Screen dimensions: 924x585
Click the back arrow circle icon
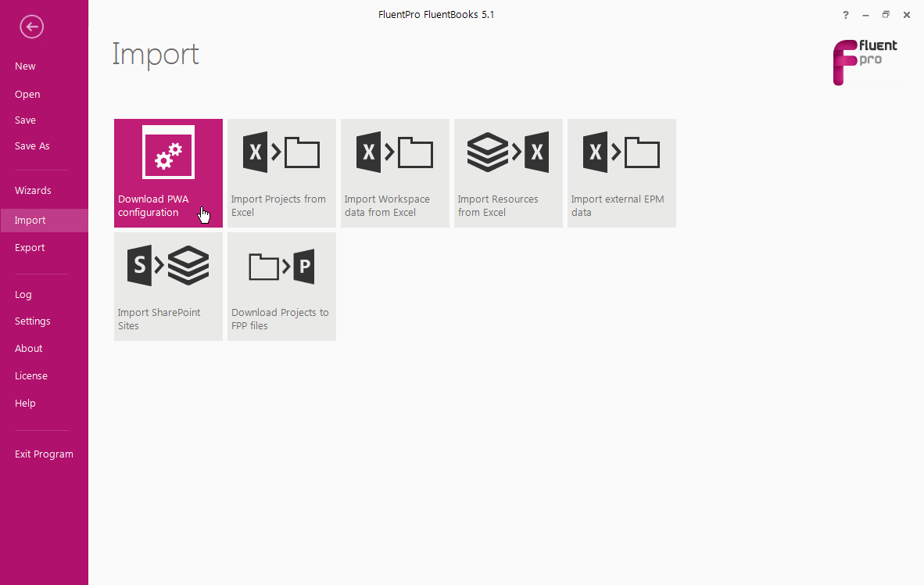point(31,27)
